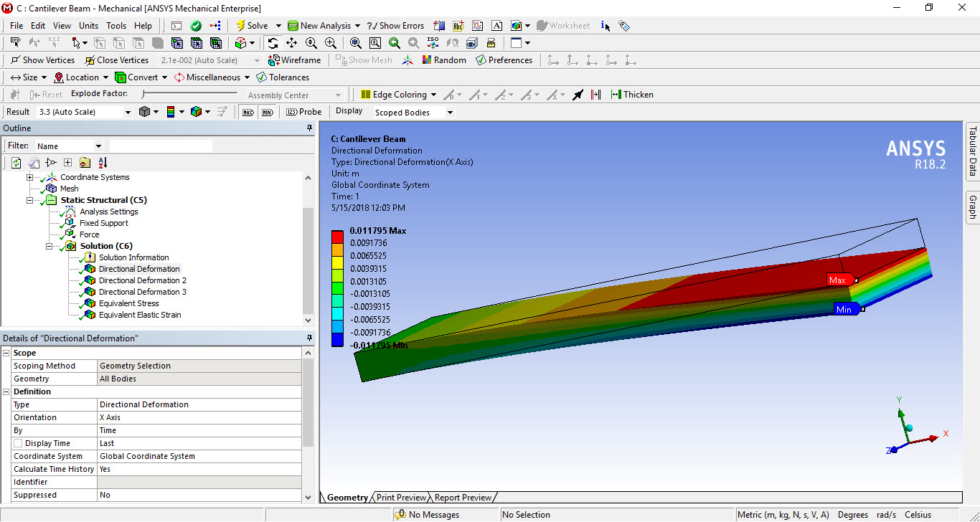Click the Tolerances button

[x=283, y=77]
